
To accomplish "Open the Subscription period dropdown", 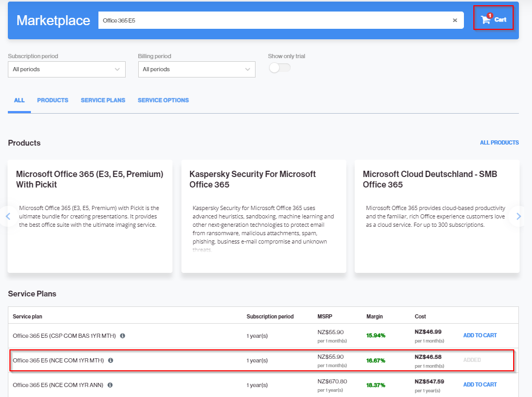I will pyautogui.click(x=66, y=69).
